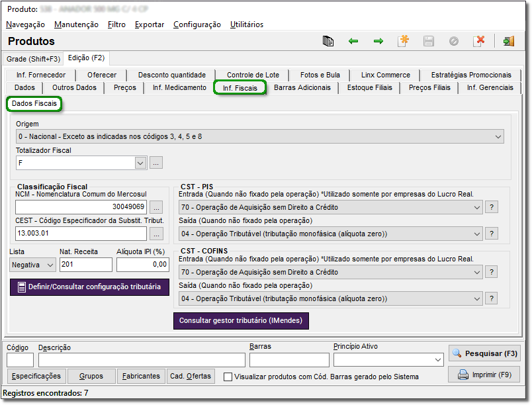Screen dimensions: 532x405
Task: Select the Edição (F2) tab
Action: (86, 58)
